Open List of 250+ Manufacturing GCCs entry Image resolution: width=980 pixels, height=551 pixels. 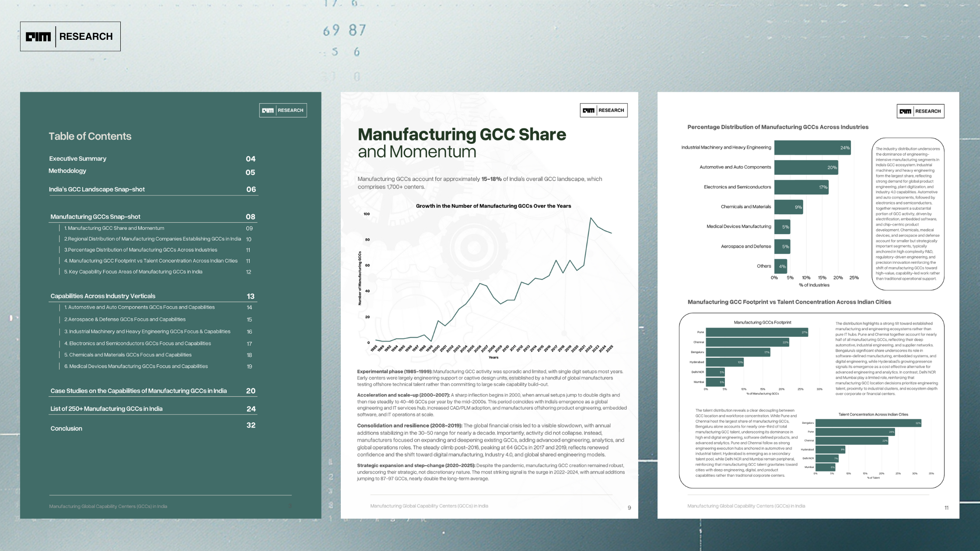point(106,409)
